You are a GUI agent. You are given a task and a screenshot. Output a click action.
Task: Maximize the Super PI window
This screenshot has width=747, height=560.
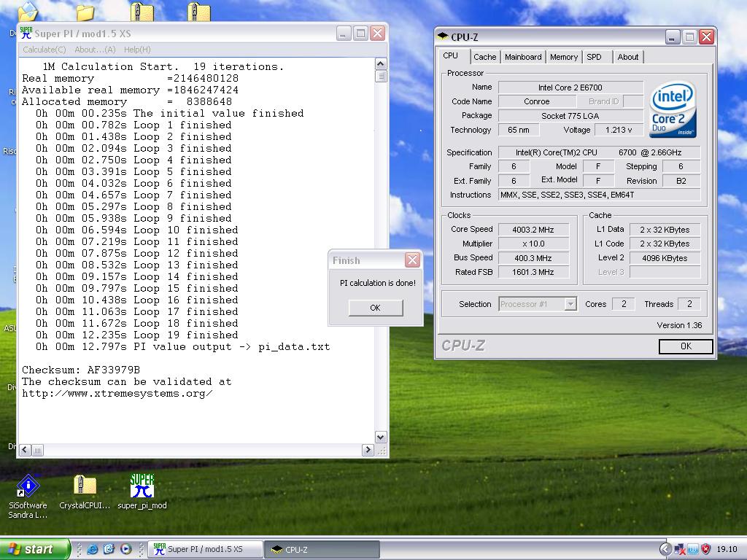click(360, 34)
